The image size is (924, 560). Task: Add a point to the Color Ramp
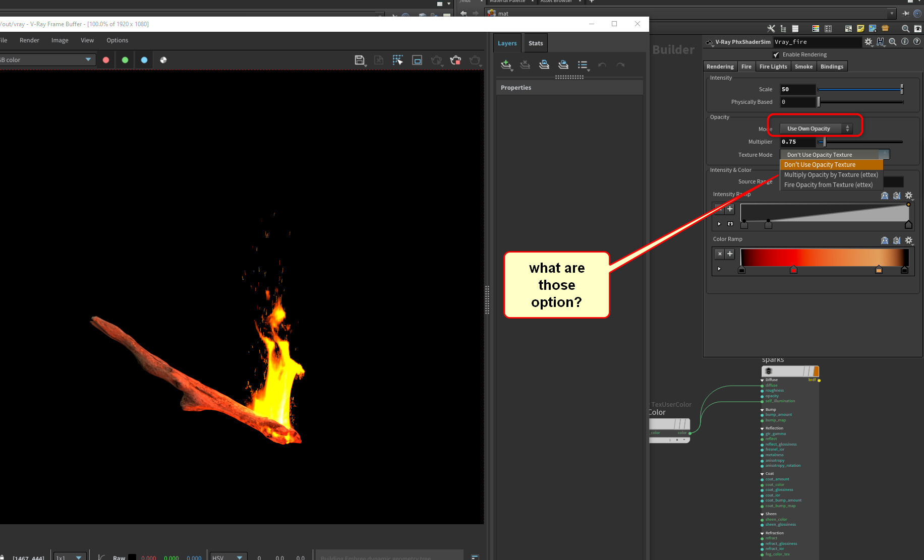730,254
